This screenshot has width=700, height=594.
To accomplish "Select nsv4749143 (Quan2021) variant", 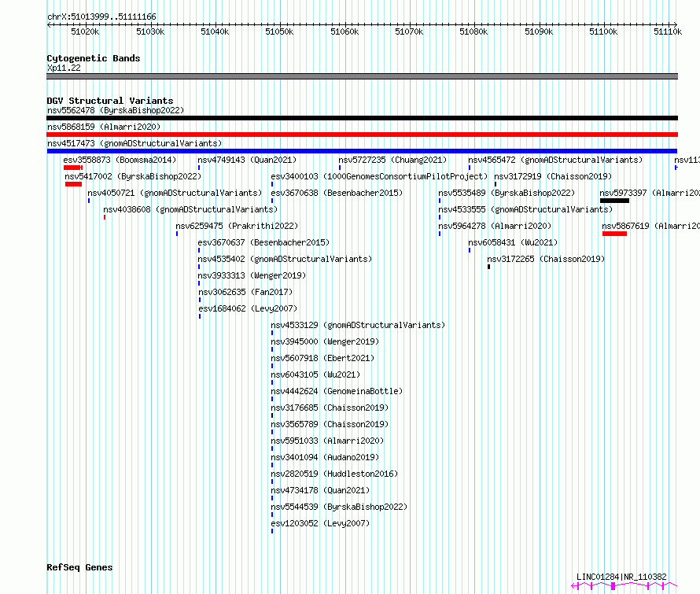I will click(x=247, y=160).
